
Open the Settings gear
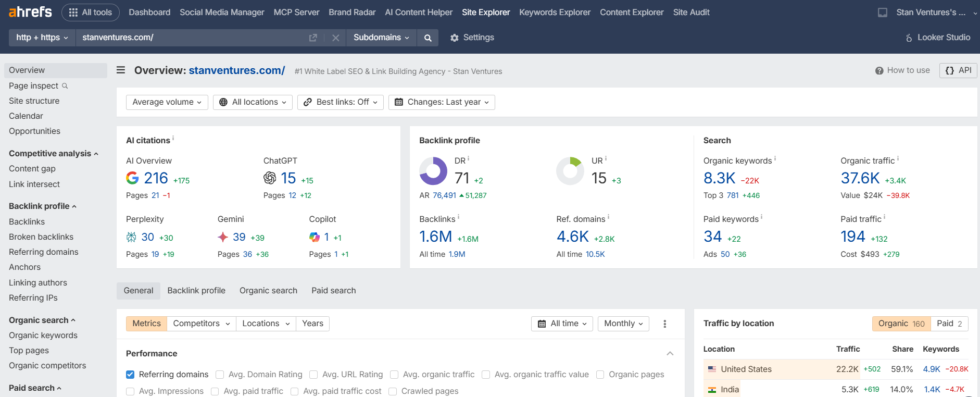[472, 38]
